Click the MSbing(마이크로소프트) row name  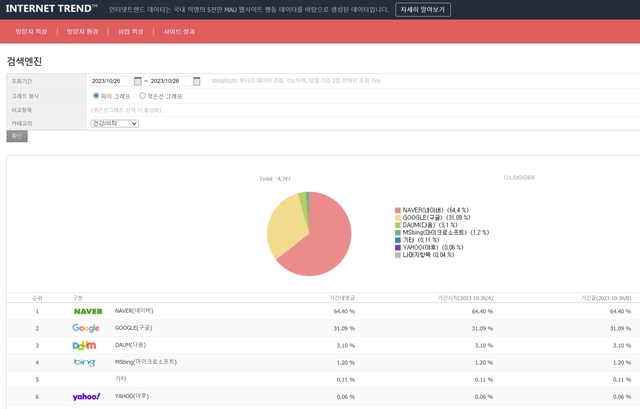click(x=146, y=362)
